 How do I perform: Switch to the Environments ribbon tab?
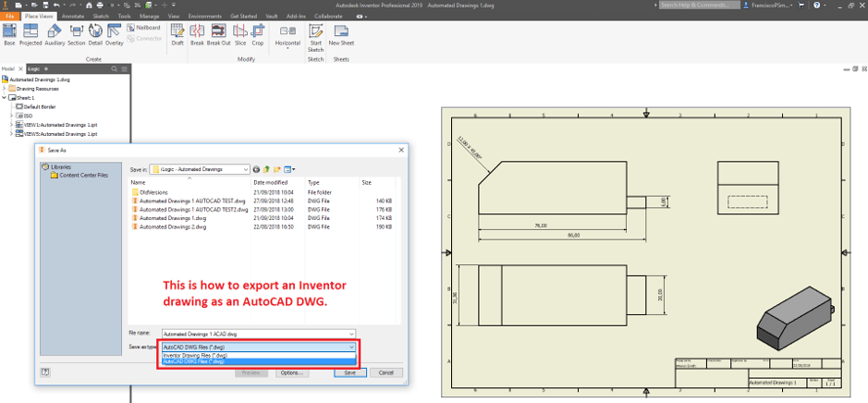tap(205, 17)
